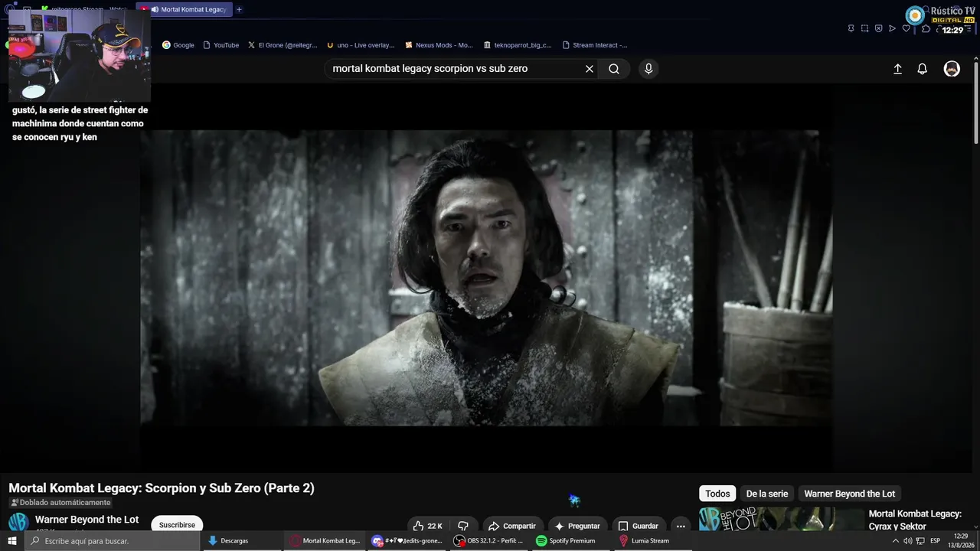Click the system tray network icon

pos(920,541)
